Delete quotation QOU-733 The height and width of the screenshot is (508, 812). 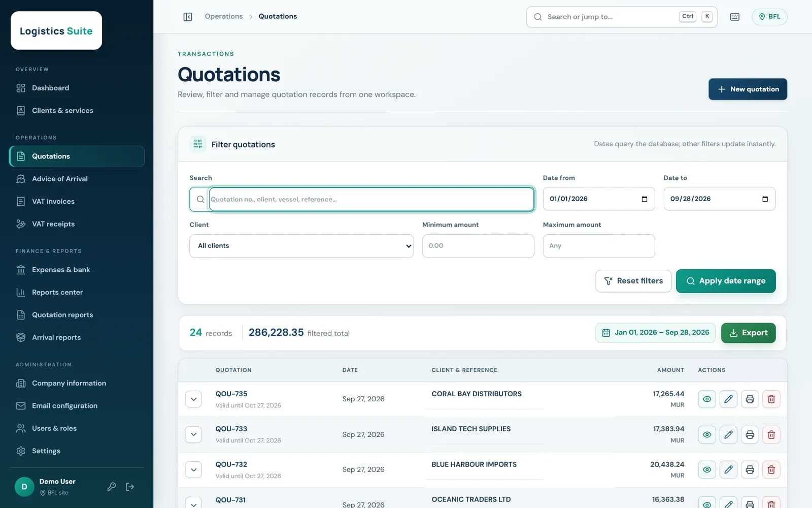[x=771, y=434]
